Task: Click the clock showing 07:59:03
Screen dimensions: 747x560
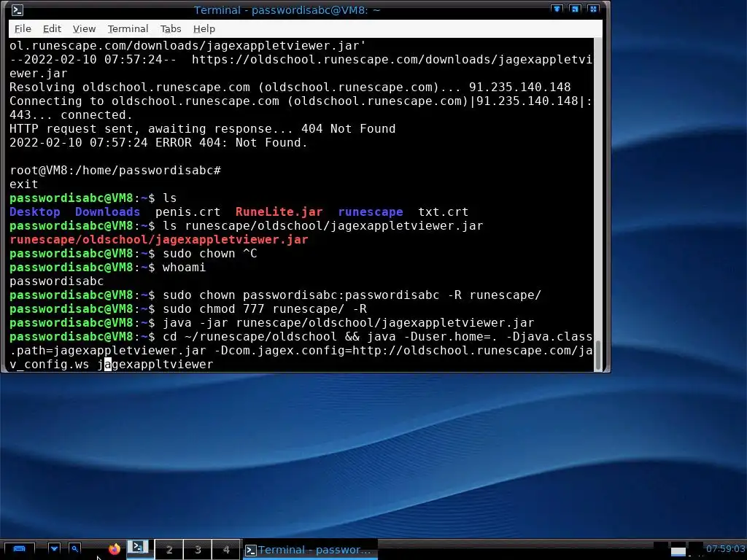Action: tap(725, 548)
